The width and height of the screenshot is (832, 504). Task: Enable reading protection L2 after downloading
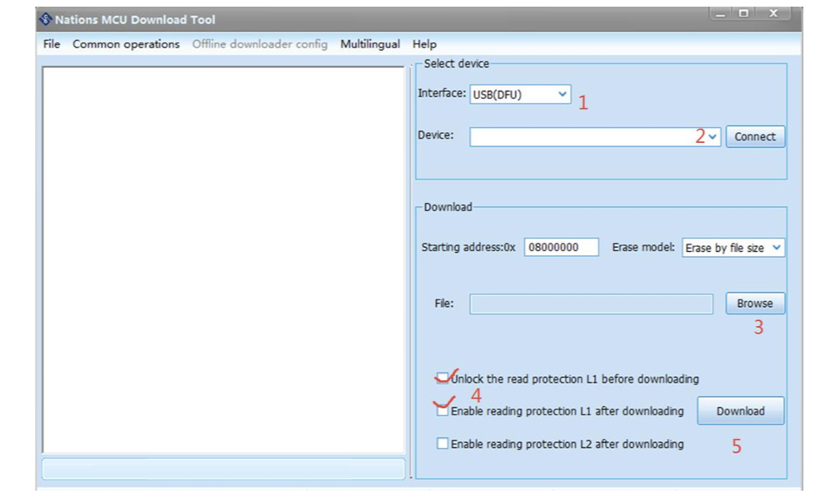[x=443, y=444]
